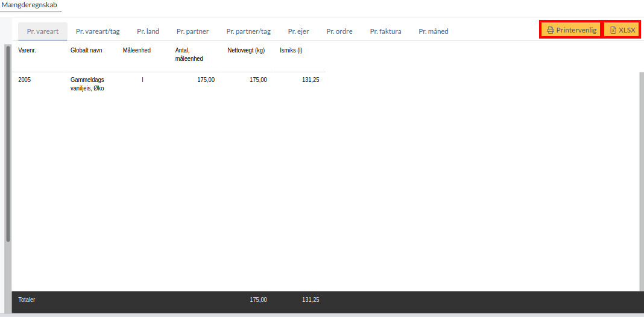
Task: Click the Nettovægt (kg) column header
Action: [246, 51]
